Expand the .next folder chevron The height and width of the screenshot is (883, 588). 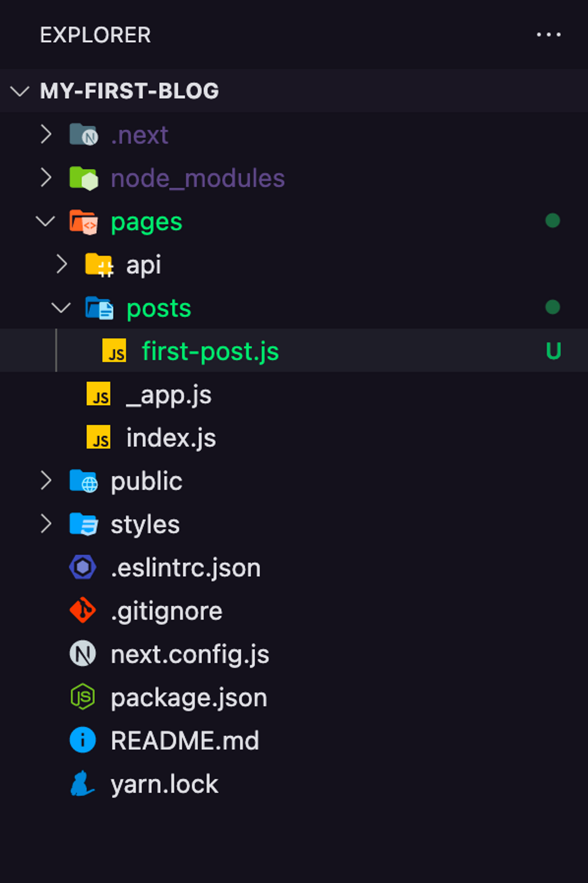[x=46, y=134]
